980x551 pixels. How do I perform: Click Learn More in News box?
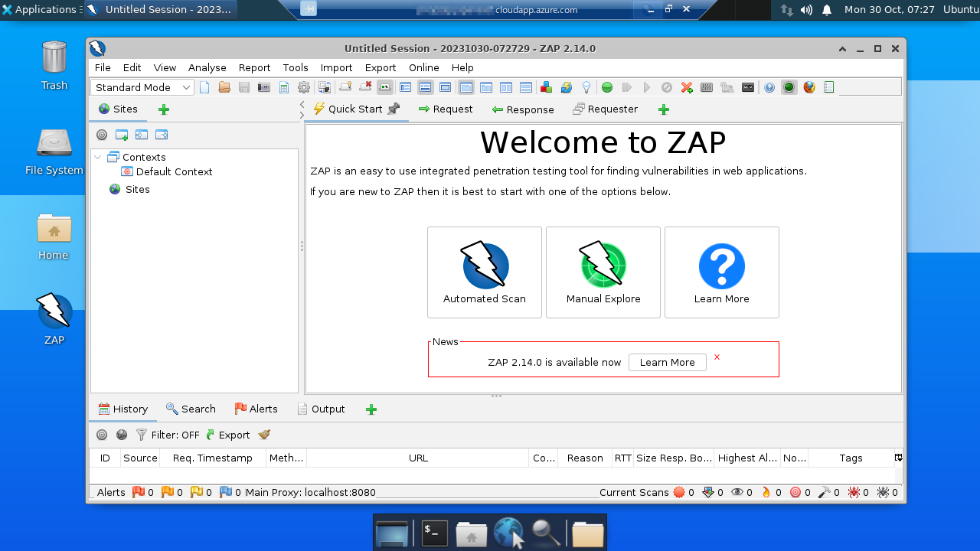coord(667,362)
